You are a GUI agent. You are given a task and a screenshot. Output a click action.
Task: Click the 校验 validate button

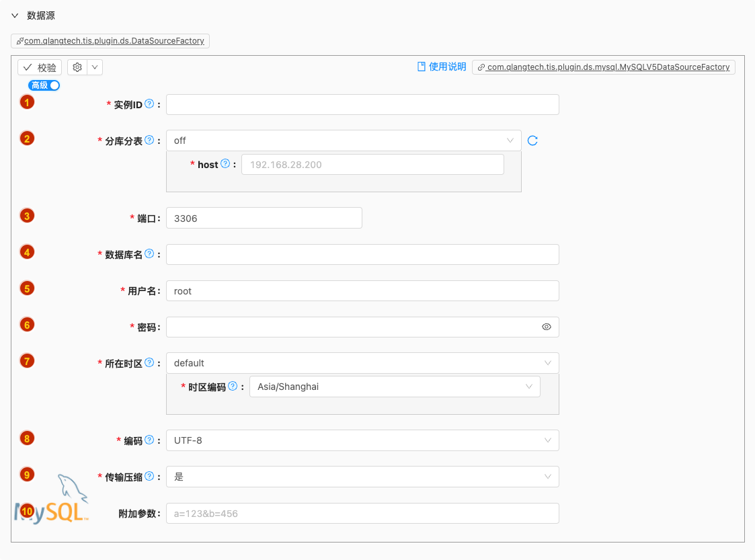point(40,67)
